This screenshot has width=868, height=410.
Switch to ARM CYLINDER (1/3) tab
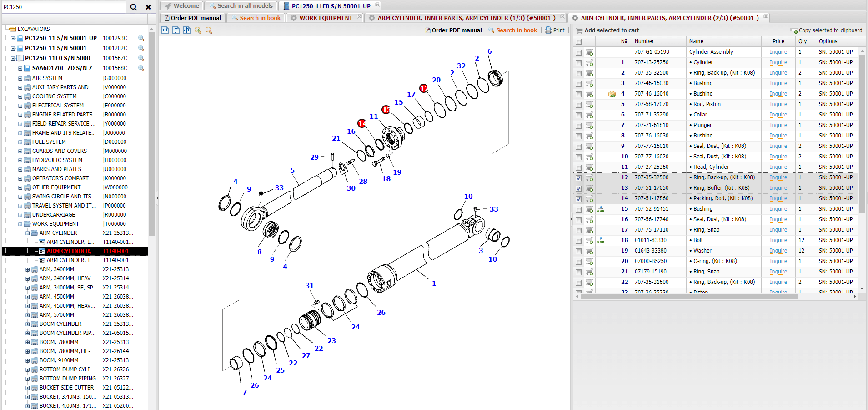point(466,18)
